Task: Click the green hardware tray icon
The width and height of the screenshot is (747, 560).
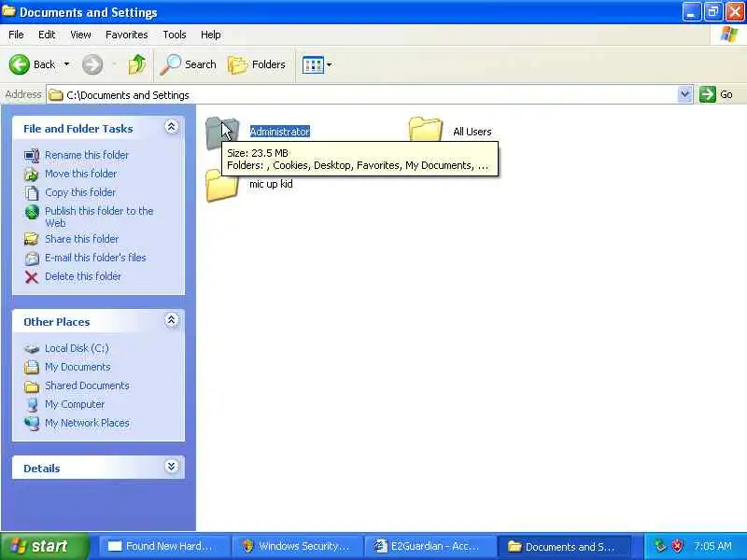Action: coord(660,546)
